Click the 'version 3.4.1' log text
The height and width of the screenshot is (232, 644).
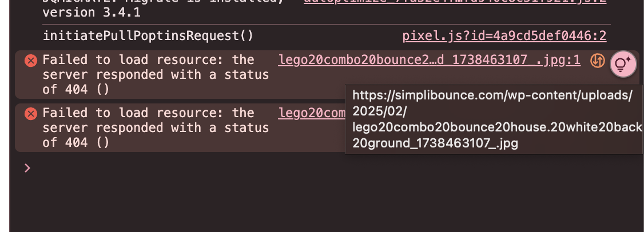[x=91, y=13]
